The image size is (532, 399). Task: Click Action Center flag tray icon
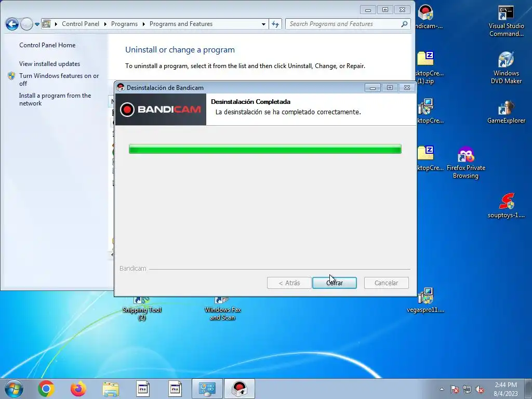[x=454, y=389]
